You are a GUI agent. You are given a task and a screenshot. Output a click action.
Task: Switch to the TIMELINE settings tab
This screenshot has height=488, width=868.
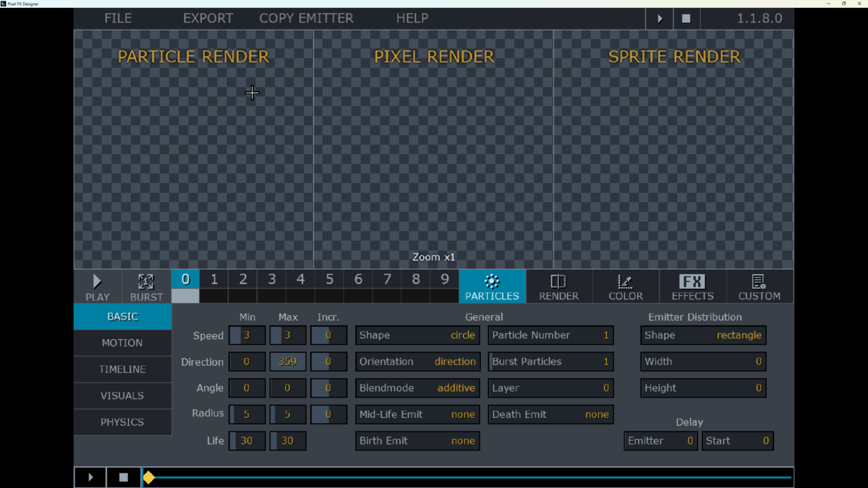(123, 369)
